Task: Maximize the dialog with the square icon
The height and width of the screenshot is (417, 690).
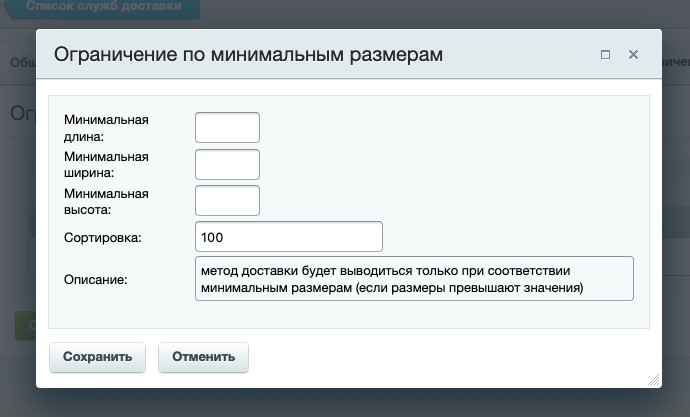Action: [x=605, y=55]
